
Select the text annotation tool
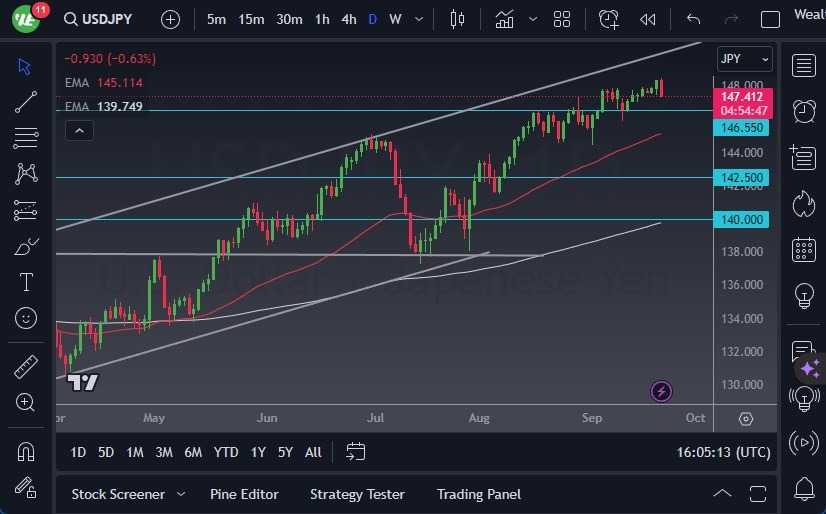26,282
